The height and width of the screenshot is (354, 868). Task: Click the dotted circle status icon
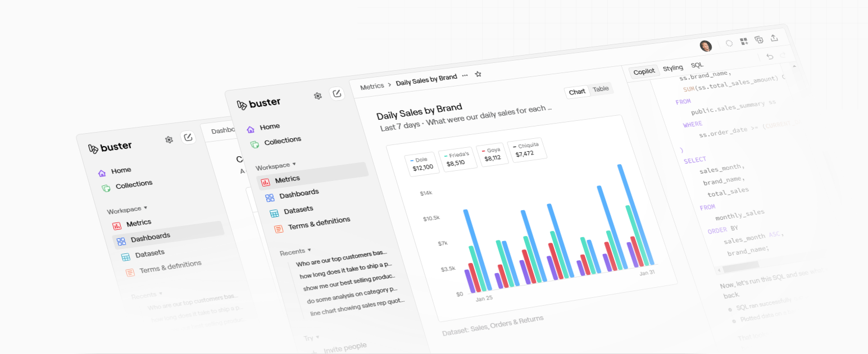click(x=729, y=43)
